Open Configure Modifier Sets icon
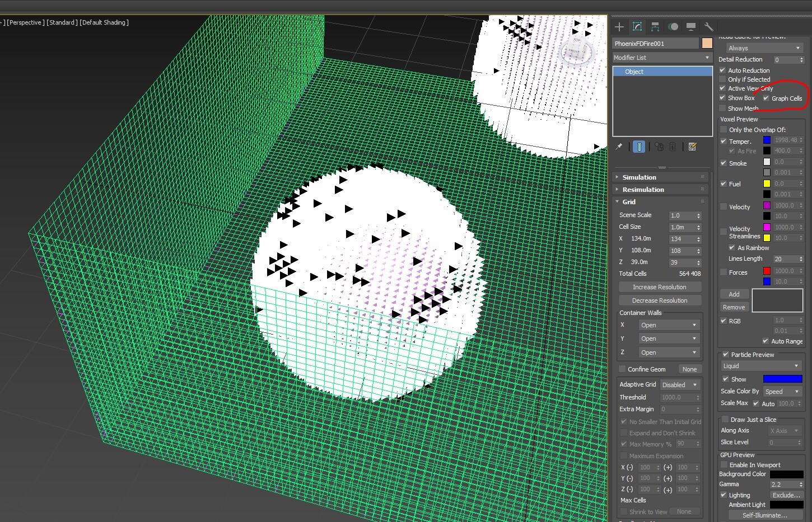Viewport: 812px width, 522px height. pyautogui.click(x=693, y=147)
